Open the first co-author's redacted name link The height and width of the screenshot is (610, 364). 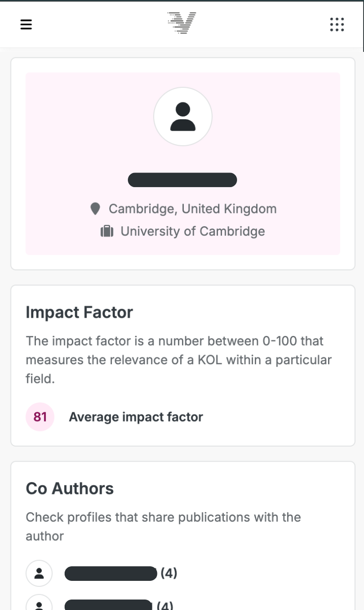tap(111, 574)
